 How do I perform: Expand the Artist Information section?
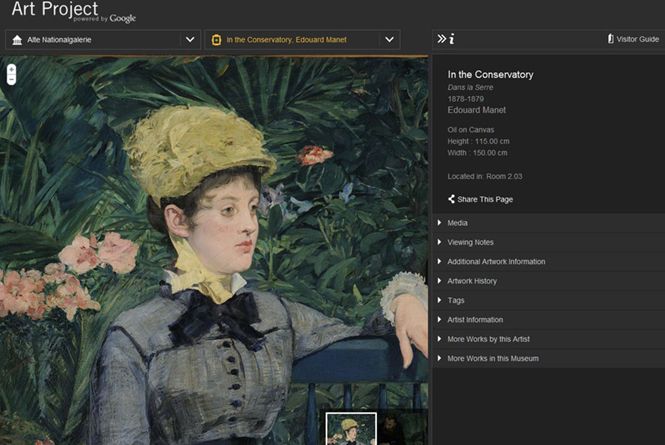475,319
